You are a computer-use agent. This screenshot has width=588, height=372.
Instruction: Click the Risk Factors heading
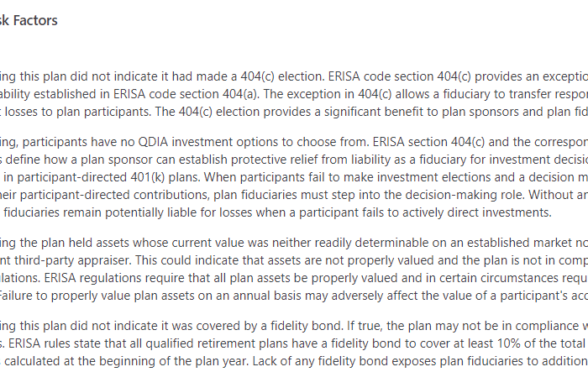point(30,20)
